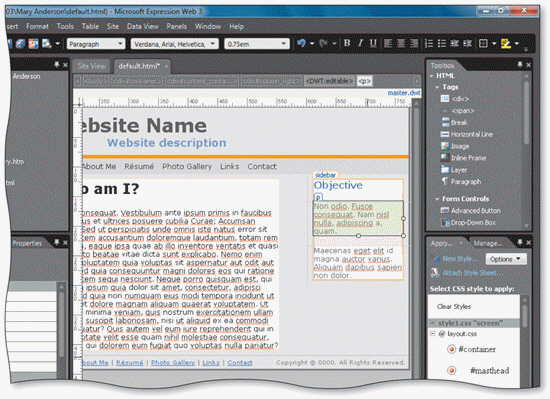This screenshot has width=550, height=399.
Task: Select Clear Styles in style list
Action: 454,306
